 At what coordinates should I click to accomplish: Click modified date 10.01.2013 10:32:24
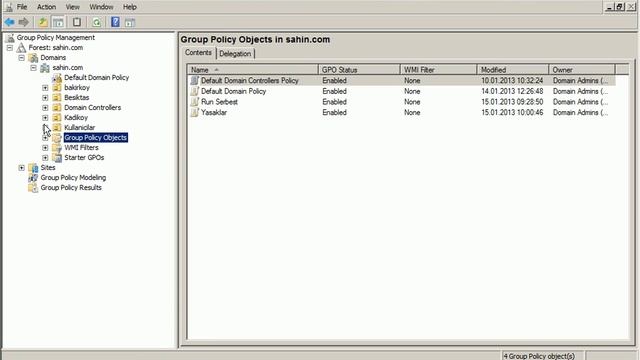click(x=512, y=81)
